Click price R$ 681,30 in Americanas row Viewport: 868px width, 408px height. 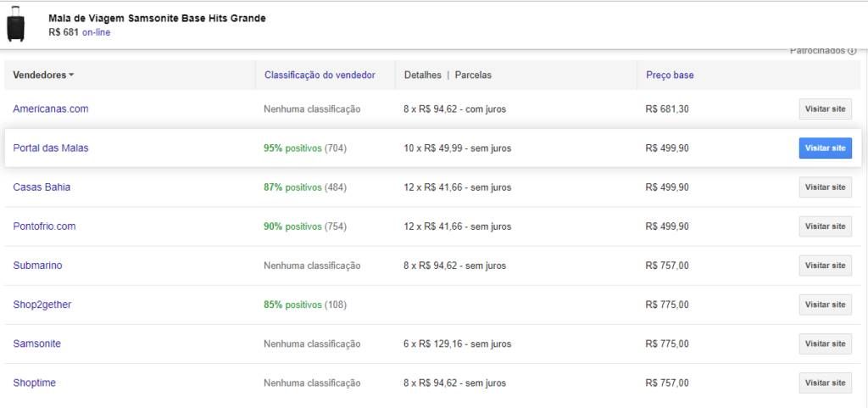[667, 109]
